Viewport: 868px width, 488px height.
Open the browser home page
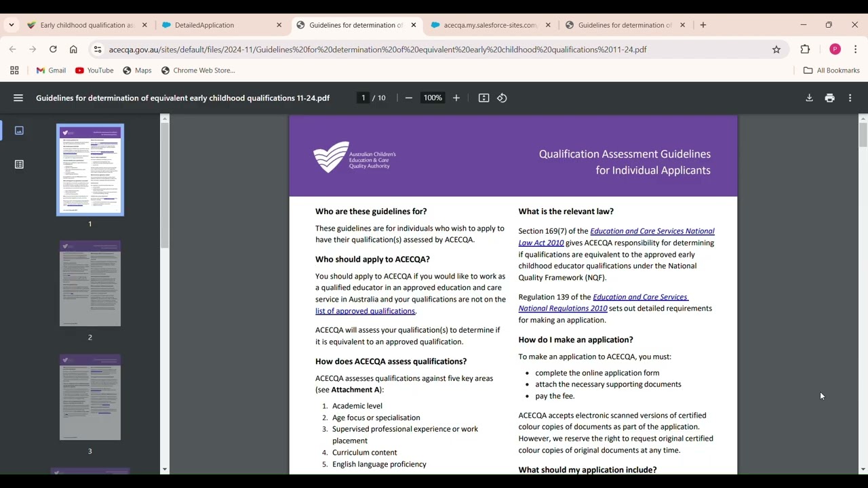(73, 49)
